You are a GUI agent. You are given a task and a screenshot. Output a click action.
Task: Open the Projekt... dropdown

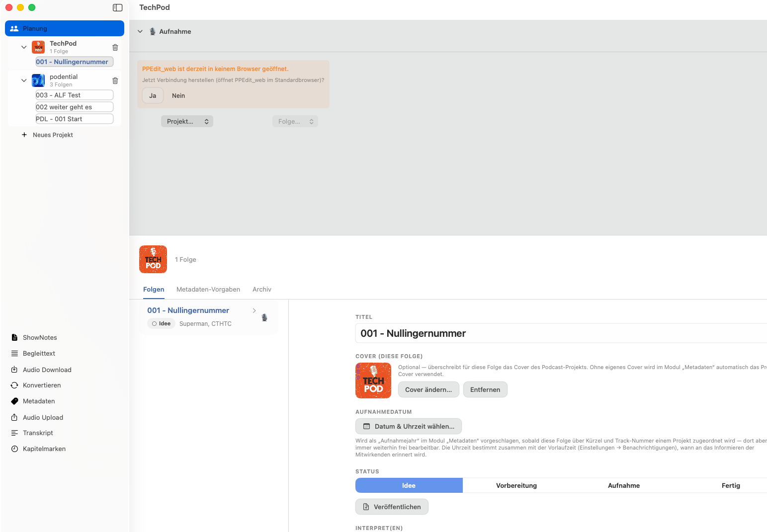187,121
